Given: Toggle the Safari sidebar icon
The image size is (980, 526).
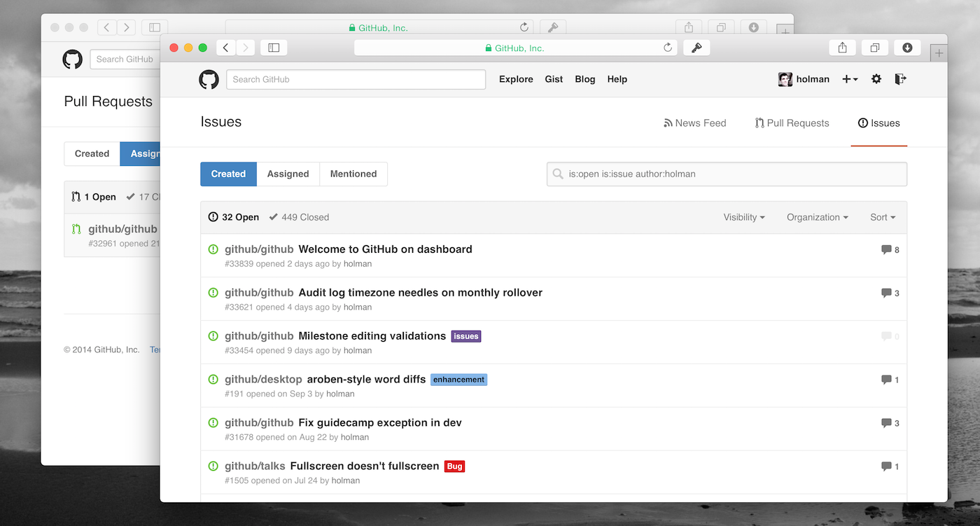Looking at the screenshot, I should coord(274,48).
